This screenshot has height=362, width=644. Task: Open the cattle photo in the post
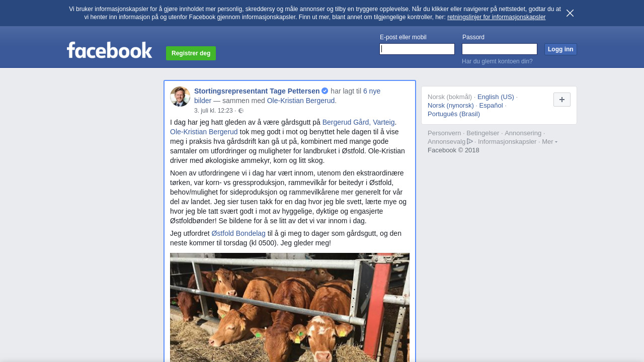tap(290, 307)
